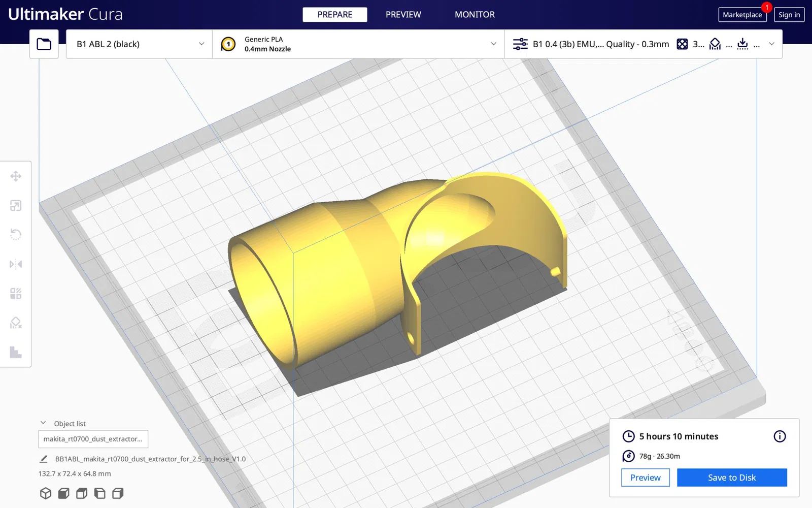Click the support settings icon
This screenshot has height=508, width=812.
tap(715, 44)
